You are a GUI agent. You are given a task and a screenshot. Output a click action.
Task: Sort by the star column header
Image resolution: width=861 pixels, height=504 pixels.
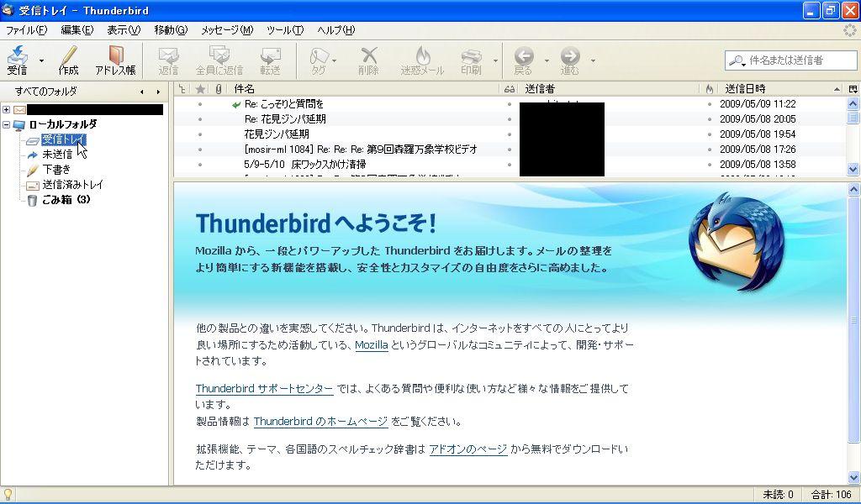pyautogui.click(x=200, y=89)
